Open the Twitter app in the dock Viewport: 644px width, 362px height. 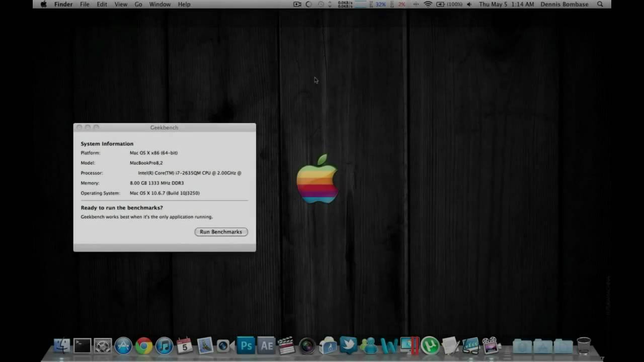coord(348,345)
